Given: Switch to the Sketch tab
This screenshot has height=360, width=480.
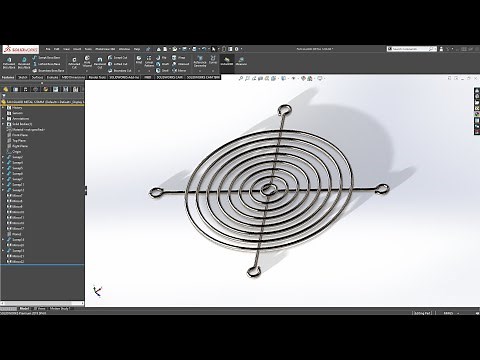Looking at the screenshot, I should (23, 77).
